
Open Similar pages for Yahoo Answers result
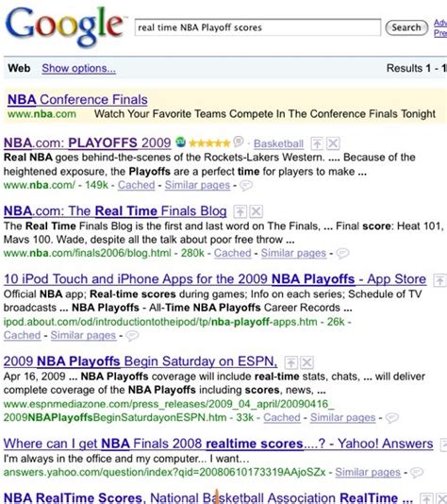(368, 472)
